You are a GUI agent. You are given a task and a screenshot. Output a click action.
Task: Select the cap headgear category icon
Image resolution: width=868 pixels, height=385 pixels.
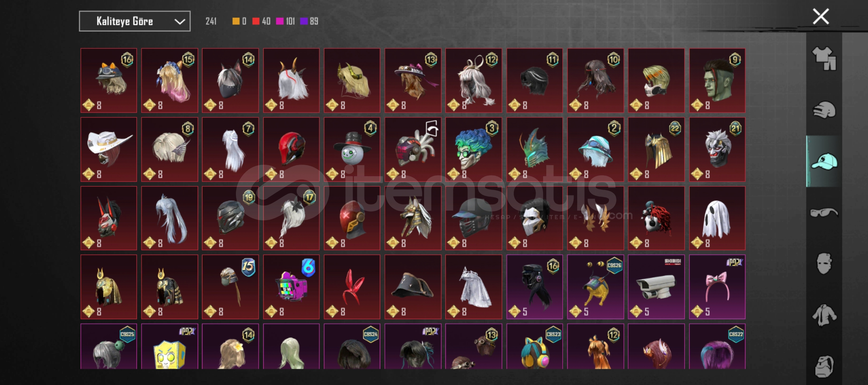pyautogui.click(x=824, y=161)
